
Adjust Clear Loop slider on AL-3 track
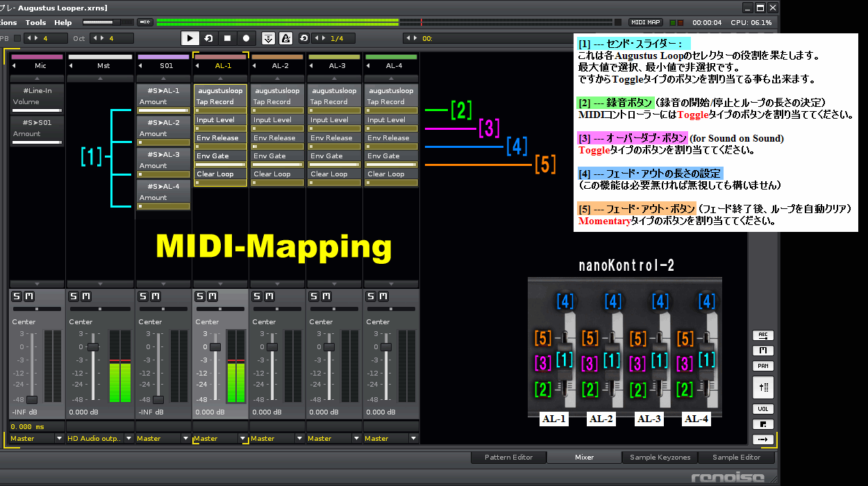tap(334, 182)
